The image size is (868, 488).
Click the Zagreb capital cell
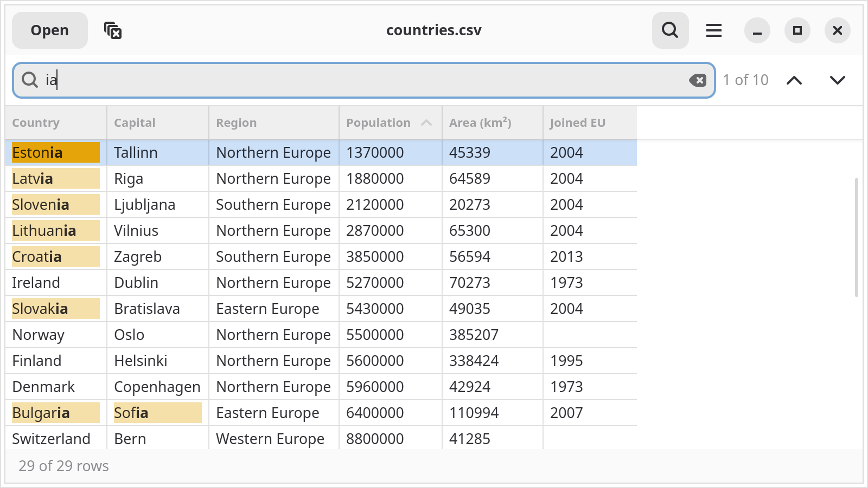coord(158,256)
